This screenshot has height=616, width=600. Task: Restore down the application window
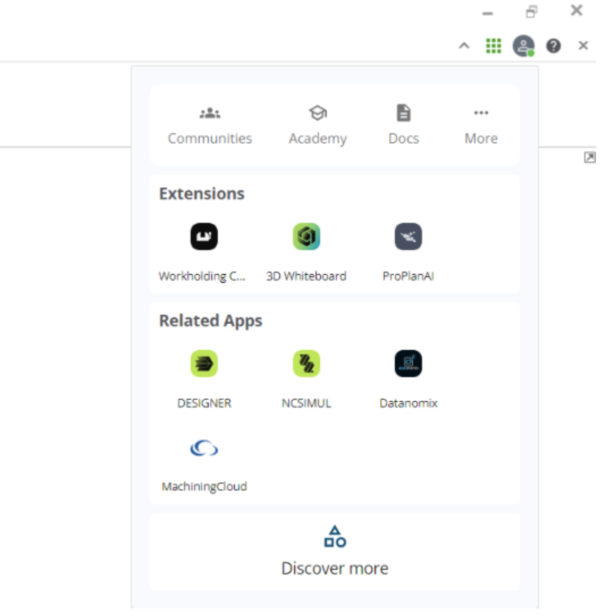pyautogui.click(x=531, y=12)
